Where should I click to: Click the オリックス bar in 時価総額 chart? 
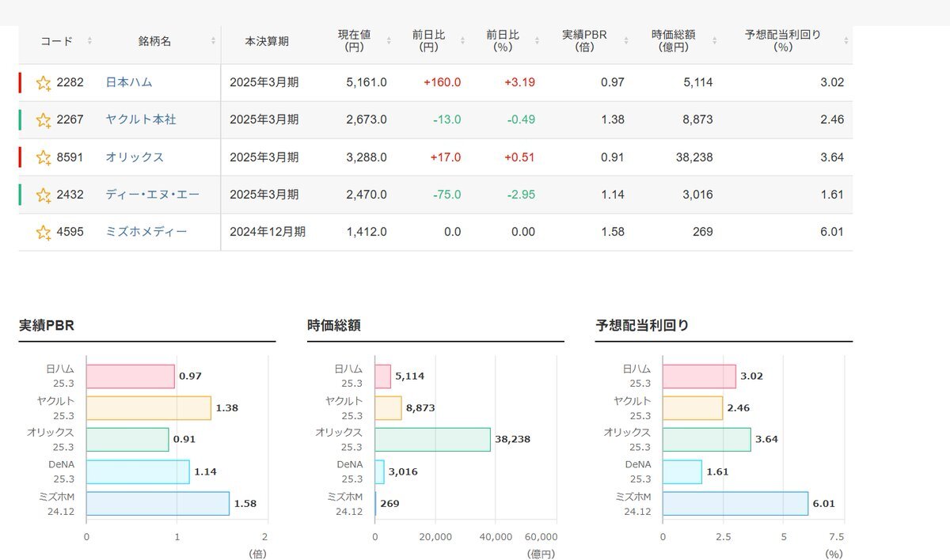click(432, 440)
